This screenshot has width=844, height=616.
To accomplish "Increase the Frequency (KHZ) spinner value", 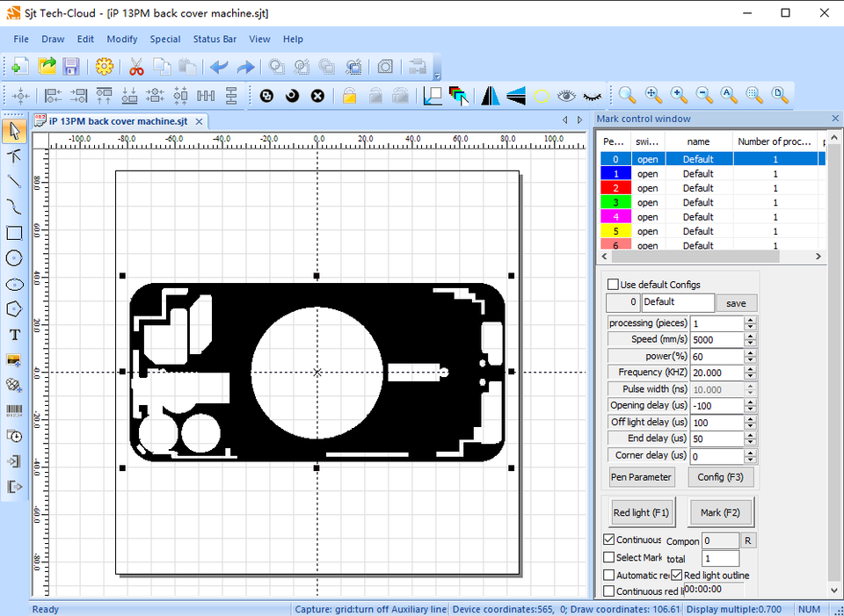I will pos(750,369).
